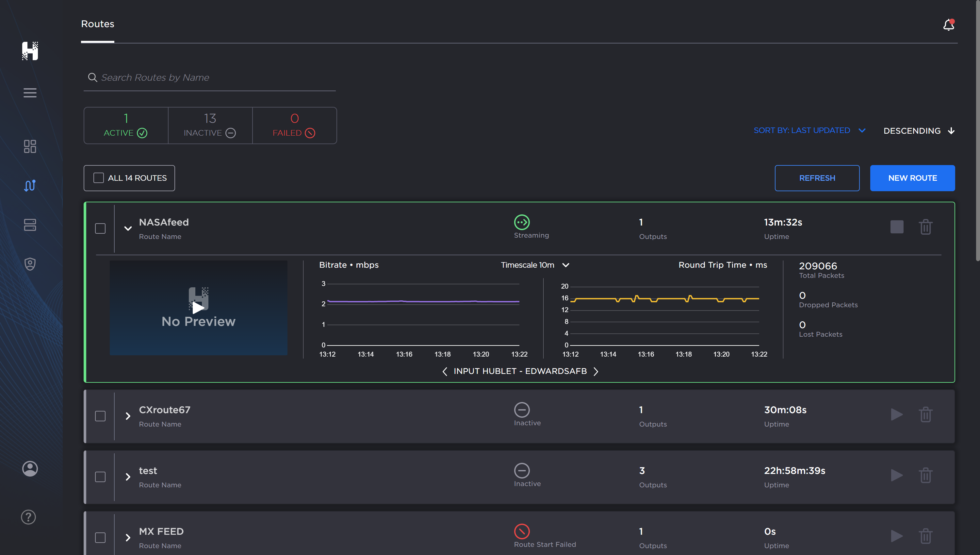Open the security shield sidebar icon

tap(30, 264)
